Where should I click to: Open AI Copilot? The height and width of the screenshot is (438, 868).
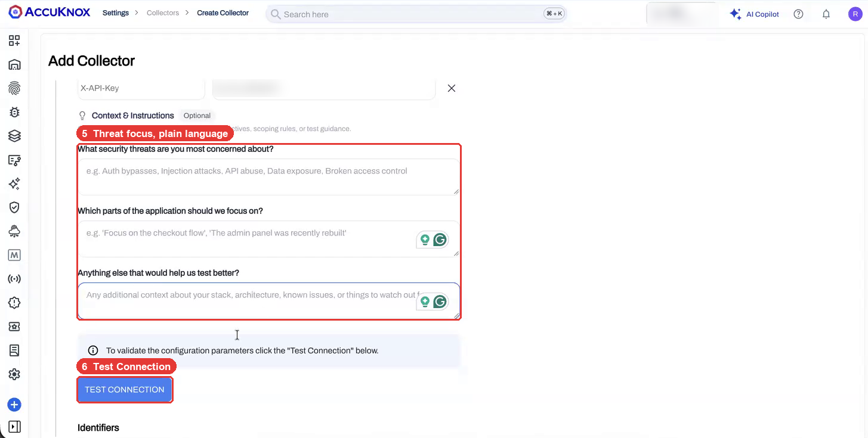pos(754,14)
